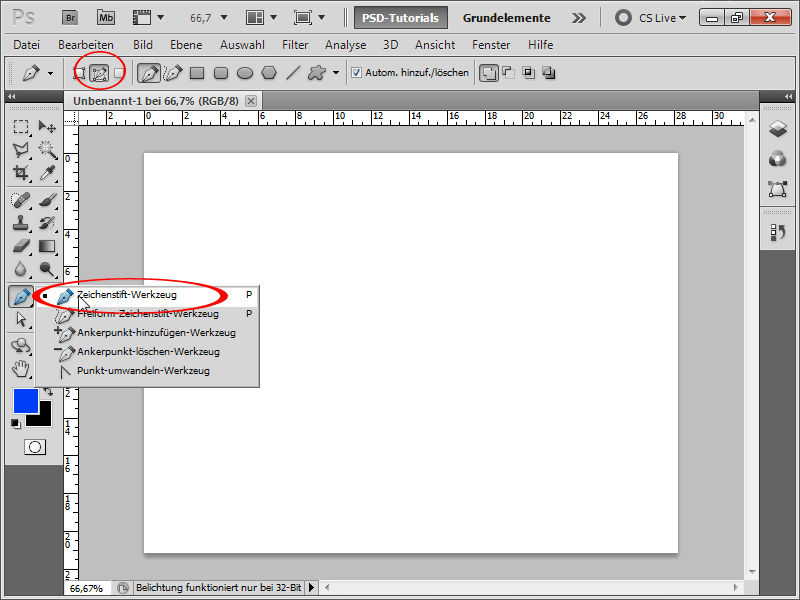The height and width of the screenshot is (600, 800).
Task: Activate Freeform Pen option in options bar
Action: pos(173,73)
